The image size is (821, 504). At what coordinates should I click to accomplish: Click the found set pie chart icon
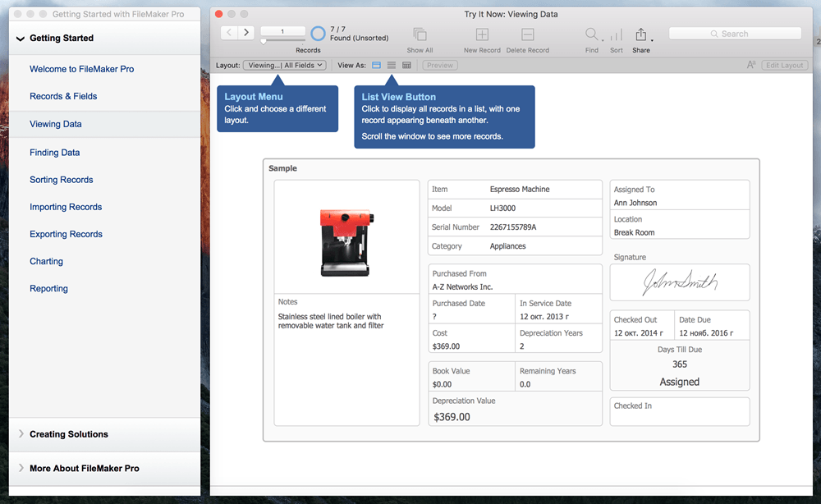point(318,34)
